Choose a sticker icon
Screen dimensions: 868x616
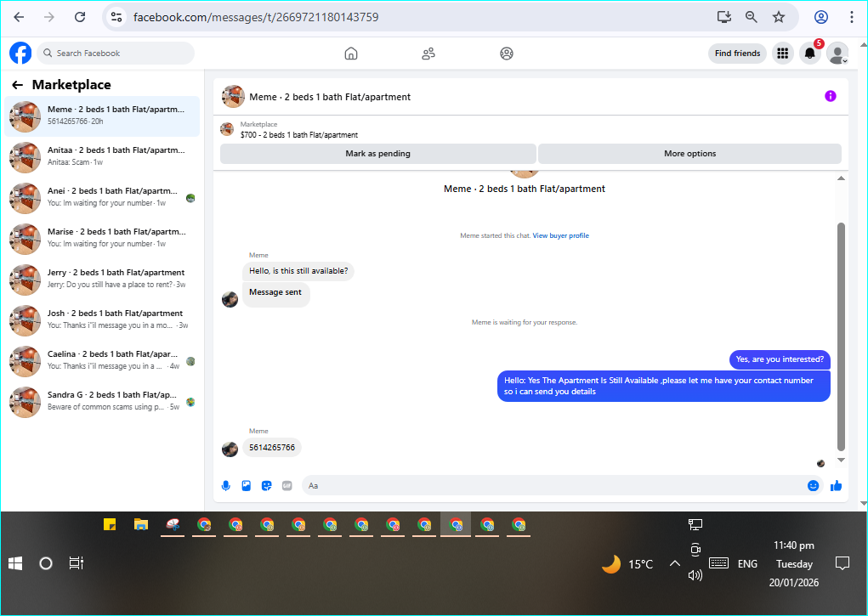(x=267, y=485)
